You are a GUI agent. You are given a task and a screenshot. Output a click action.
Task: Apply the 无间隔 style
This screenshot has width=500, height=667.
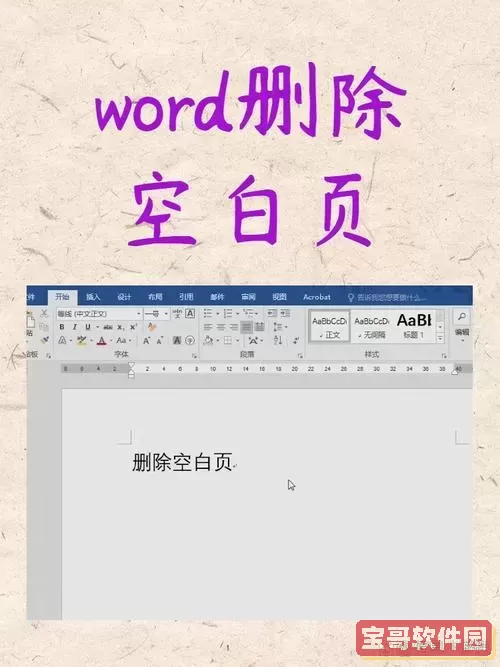coord(371,326)
